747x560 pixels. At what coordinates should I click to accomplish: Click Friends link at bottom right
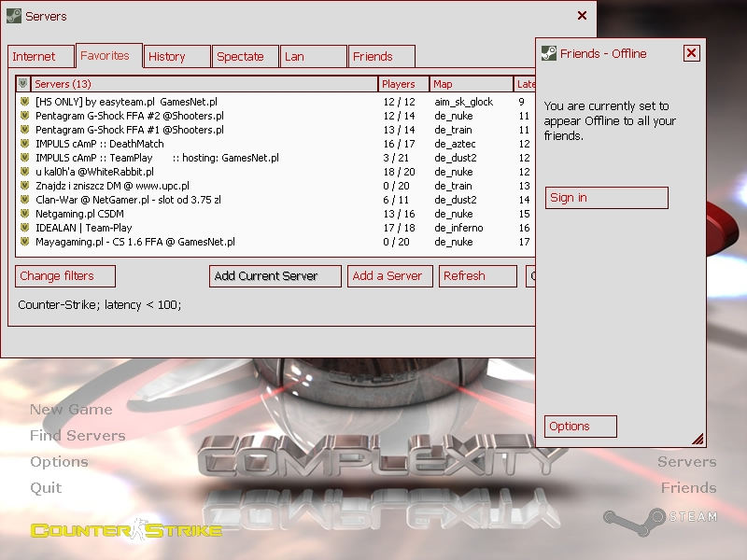pyautogui.click(x=689, y=487)
